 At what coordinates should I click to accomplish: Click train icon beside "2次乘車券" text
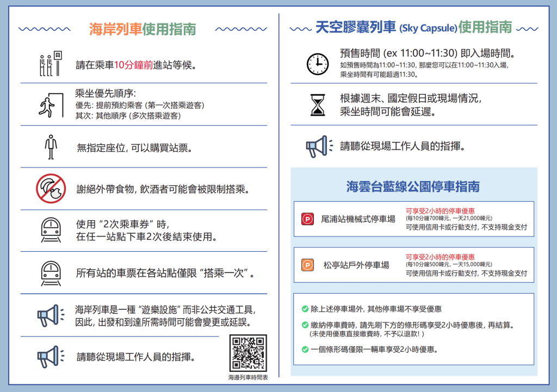[x=51, y=230]
